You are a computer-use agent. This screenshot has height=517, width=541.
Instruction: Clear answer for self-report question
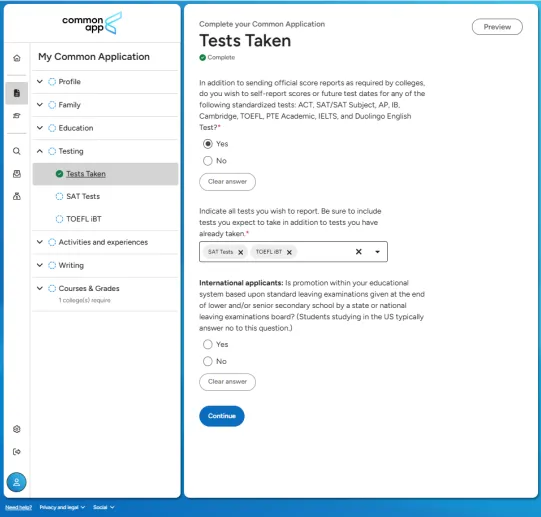click(x=227, y=182)
